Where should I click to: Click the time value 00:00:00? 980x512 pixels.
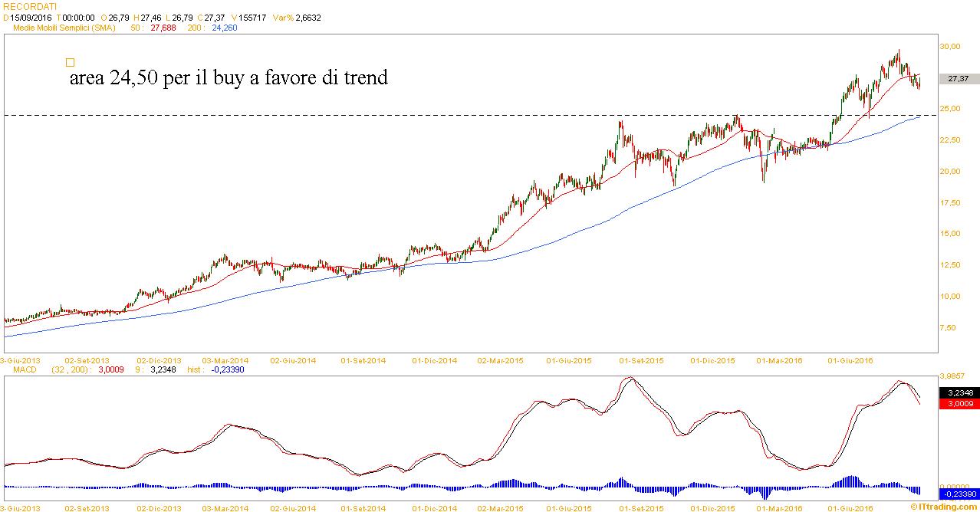pyautogui.click(x=77, y=17)
